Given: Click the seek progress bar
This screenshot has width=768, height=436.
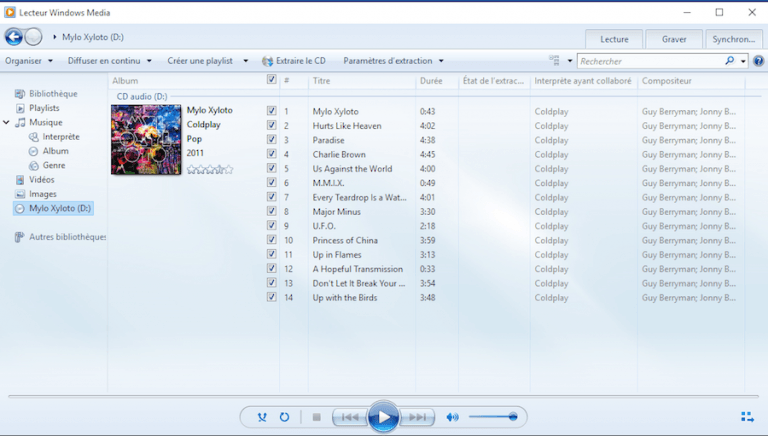Looking at the screenshot, I should (x=384, y=396).
